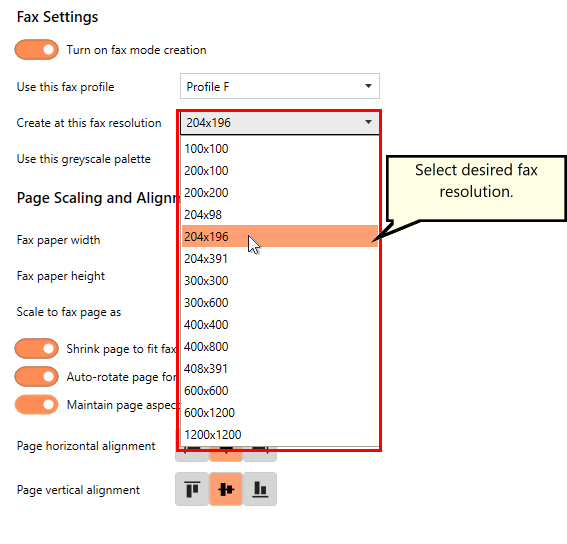The width and height of the screenshot is (567, 544).
Task: Choose the 204x391 resolution option
Action: [280, 259]
